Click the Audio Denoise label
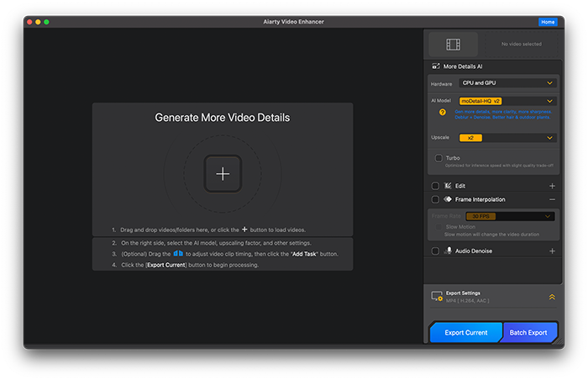 click(474, 251)
